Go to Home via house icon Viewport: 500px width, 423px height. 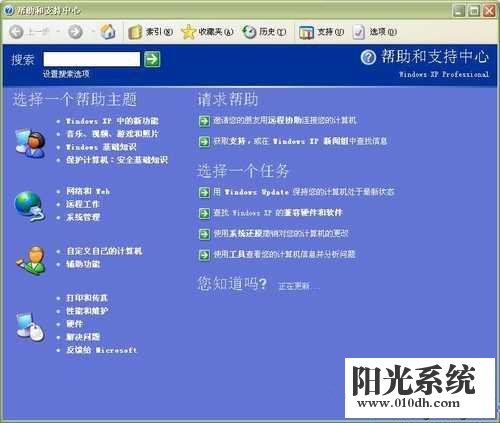[108, 32]
